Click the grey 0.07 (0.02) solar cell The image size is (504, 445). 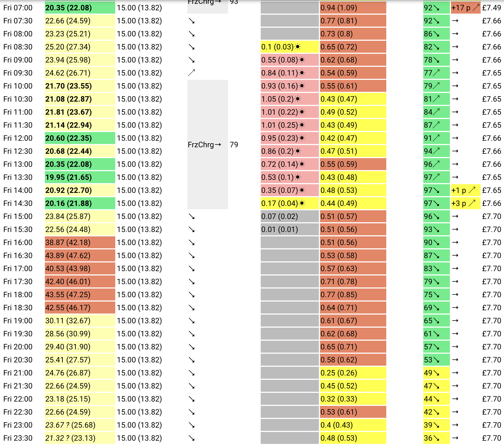290,216
